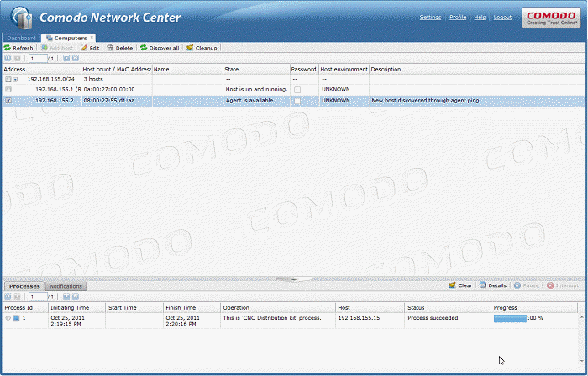The image size is (588, 376).
Task: Click the Delete trash icon
Action: click(x=110, y=48)
